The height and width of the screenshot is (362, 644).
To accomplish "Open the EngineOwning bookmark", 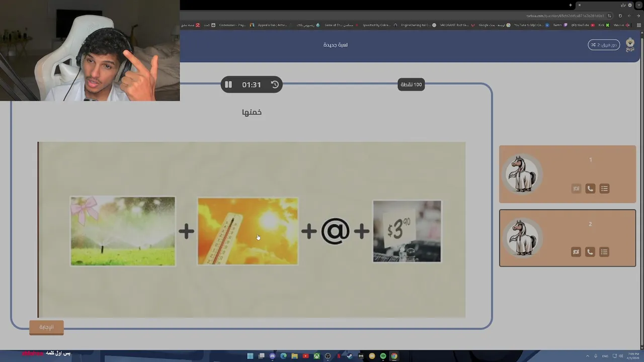I will point(419,25).
